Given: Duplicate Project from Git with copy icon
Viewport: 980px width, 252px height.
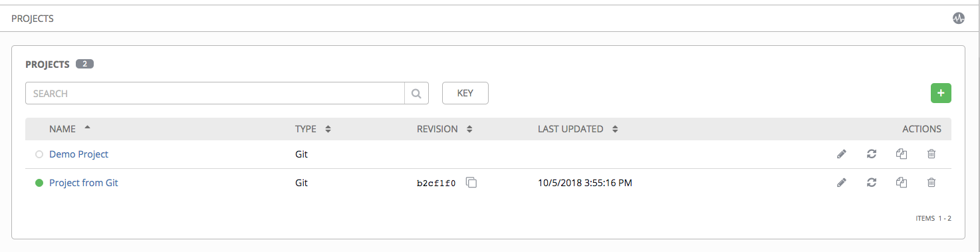Looking at the screenshot, I should click(902, 182).
